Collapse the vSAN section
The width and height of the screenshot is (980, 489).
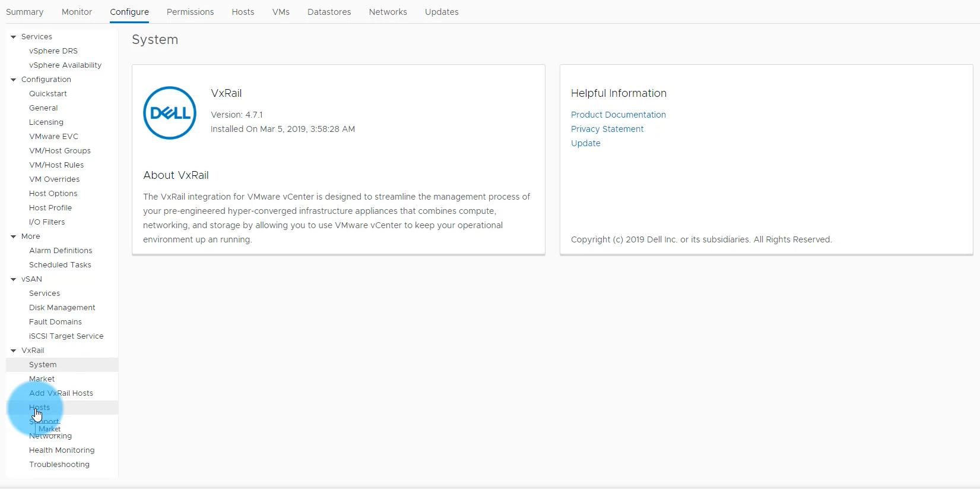point(13,279)
